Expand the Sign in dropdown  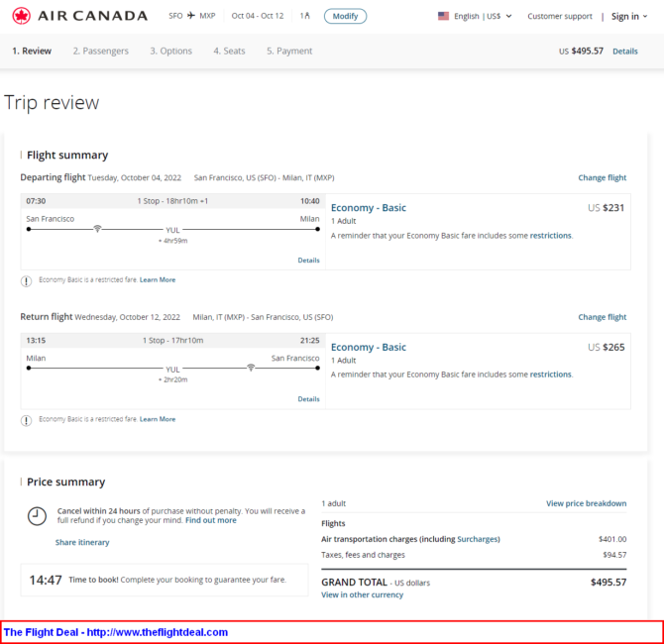[629, 16]
